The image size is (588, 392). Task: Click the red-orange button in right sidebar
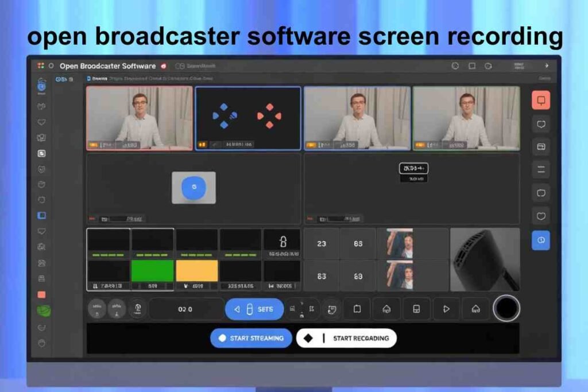541,100
